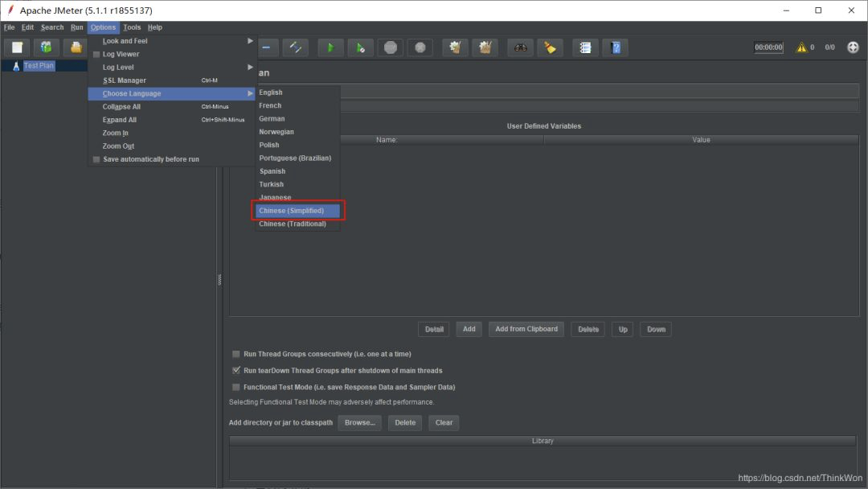Click the Down button
The width and height of the screenshot is (868, 489).
pyautogui.click(x=656, y=330)
